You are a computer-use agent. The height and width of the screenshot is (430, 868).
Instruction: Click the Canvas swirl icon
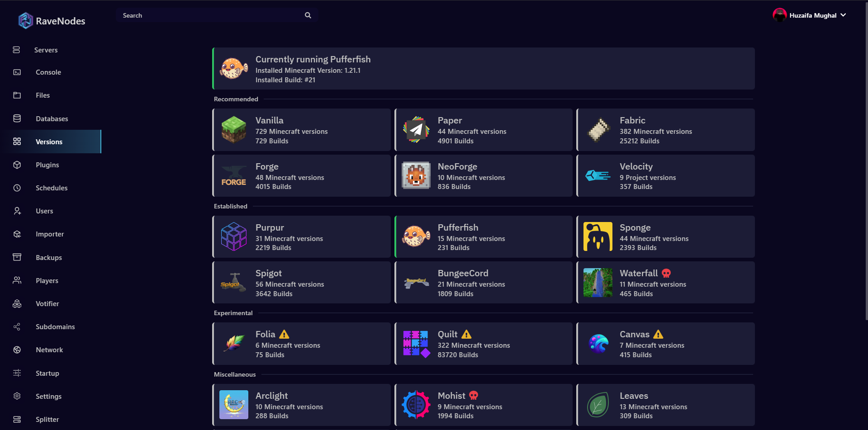pyautogui.click(x=598, y=344)
